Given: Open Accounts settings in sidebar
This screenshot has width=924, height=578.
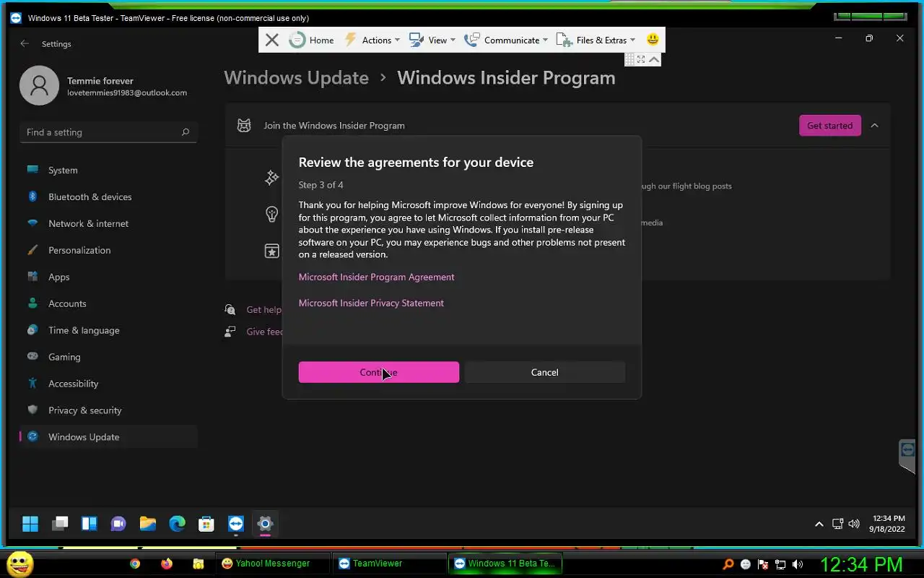Looking at the screenshot, I should coord(108,303).
